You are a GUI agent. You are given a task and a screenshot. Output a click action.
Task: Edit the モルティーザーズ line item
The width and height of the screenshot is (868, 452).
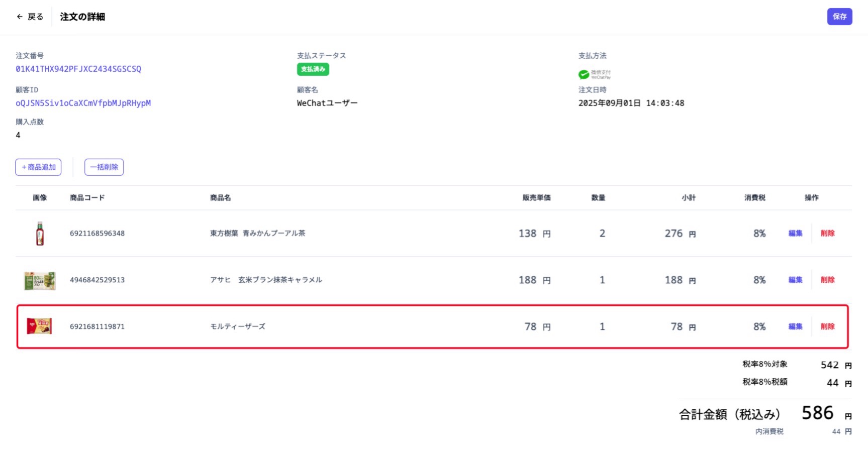coord(795,326)
